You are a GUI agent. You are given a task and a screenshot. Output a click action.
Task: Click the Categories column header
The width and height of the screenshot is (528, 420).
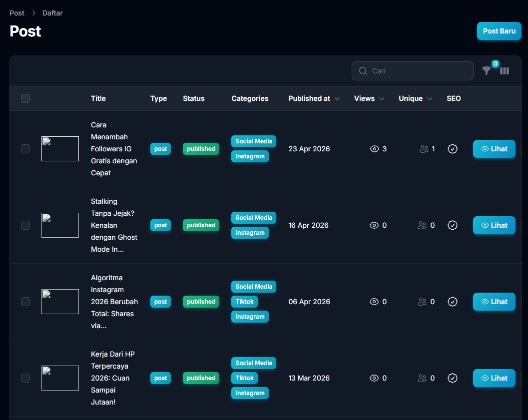tap(250, 98)
